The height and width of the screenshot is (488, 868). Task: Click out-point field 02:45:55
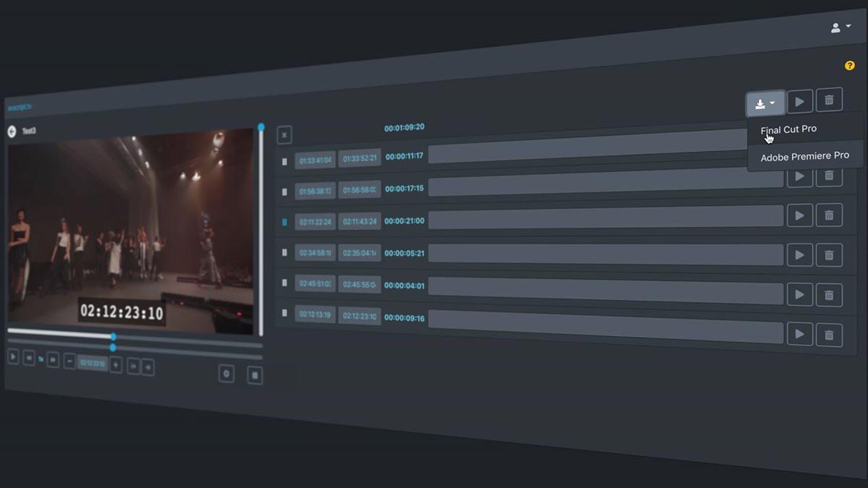(359, 285)
